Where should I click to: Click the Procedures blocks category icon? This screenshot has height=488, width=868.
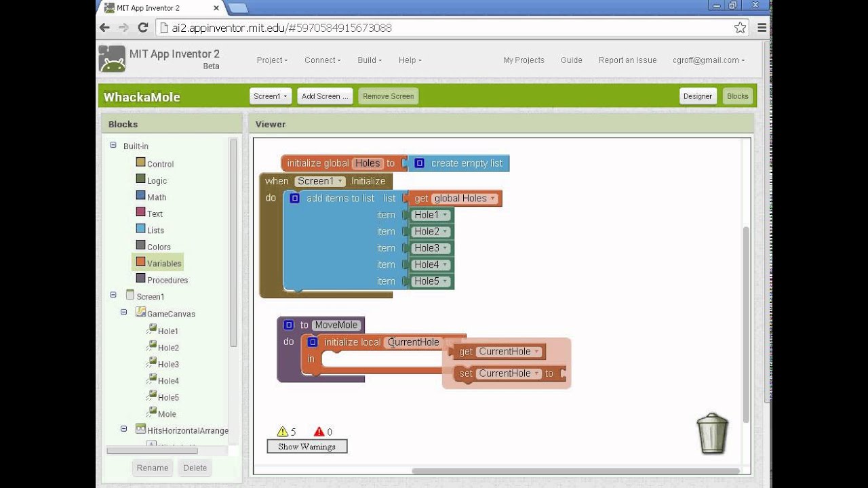tap(140, 279)
